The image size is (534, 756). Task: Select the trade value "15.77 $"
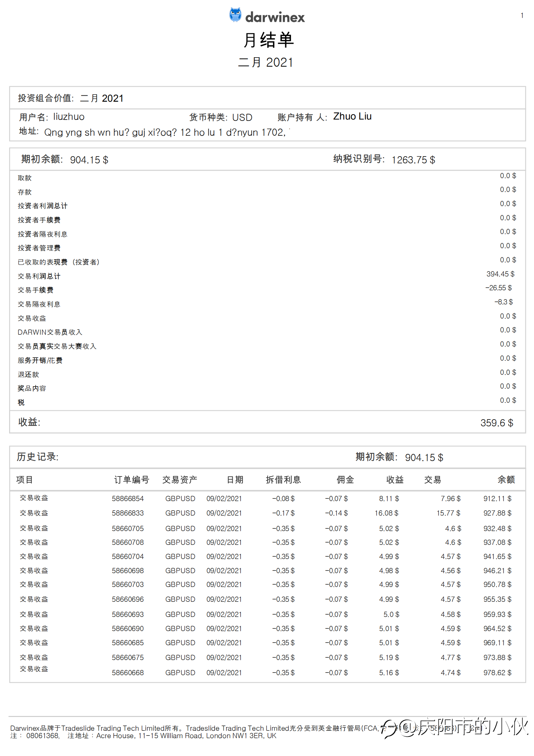pyautogui.click(x=448, y=513)
